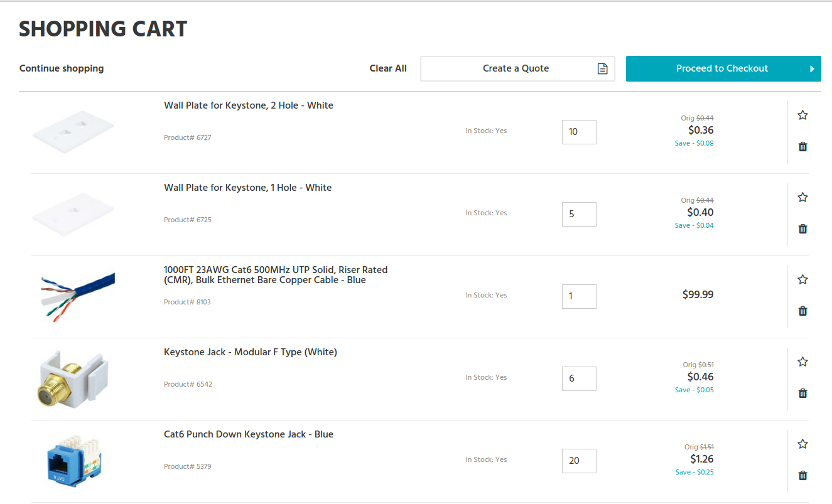Click quantity field of the Cat6 bulk cable

578,297
